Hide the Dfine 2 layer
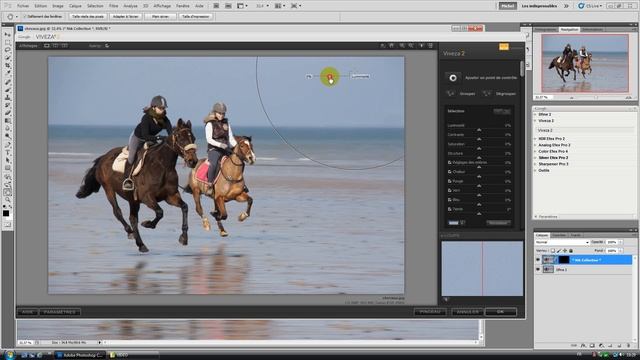The image size is (640, 360). 538,269
